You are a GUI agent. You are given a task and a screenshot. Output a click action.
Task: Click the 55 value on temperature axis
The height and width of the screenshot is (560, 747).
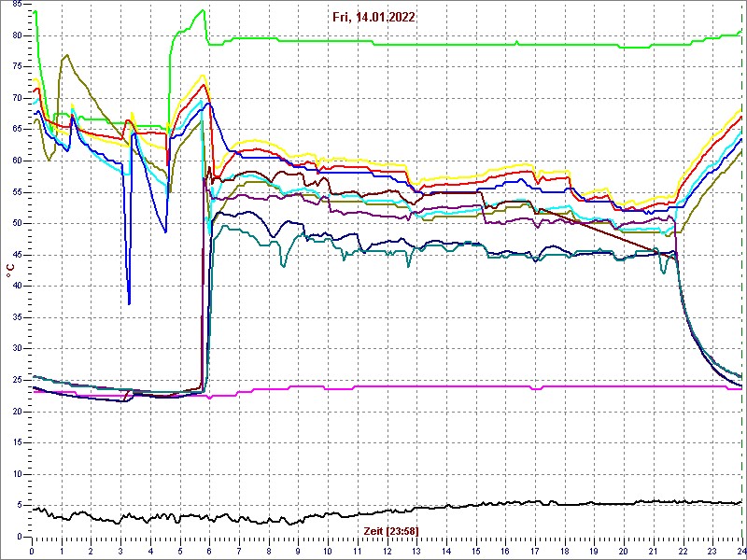click(18, 192)
